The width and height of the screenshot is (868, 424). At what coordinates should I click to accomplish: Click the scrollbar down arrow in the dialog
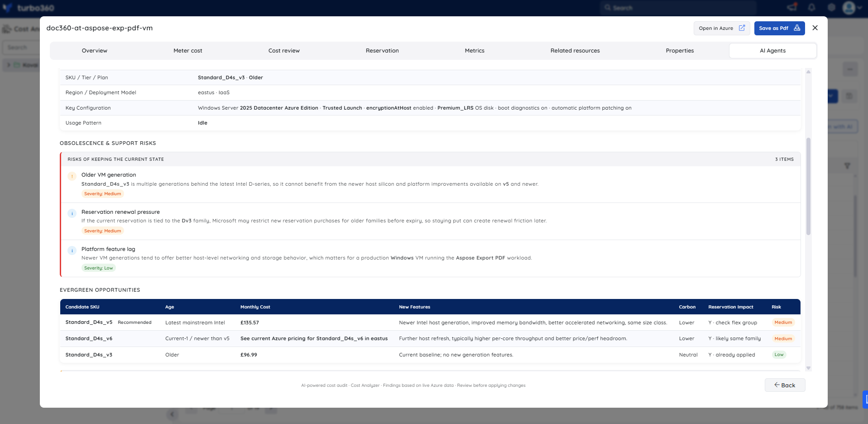click(808, 368)
